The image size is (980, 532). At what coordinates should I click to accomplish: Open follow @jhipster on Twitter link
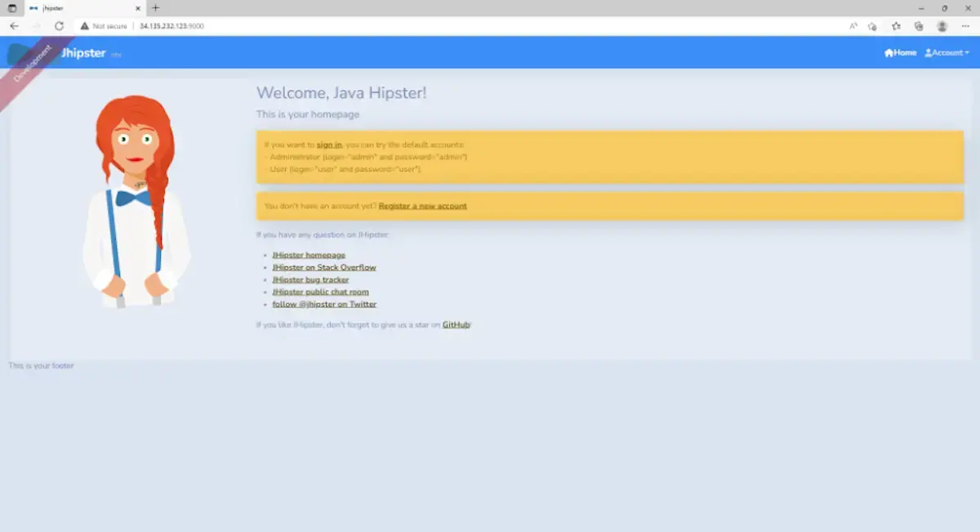[x=324, y=304]
